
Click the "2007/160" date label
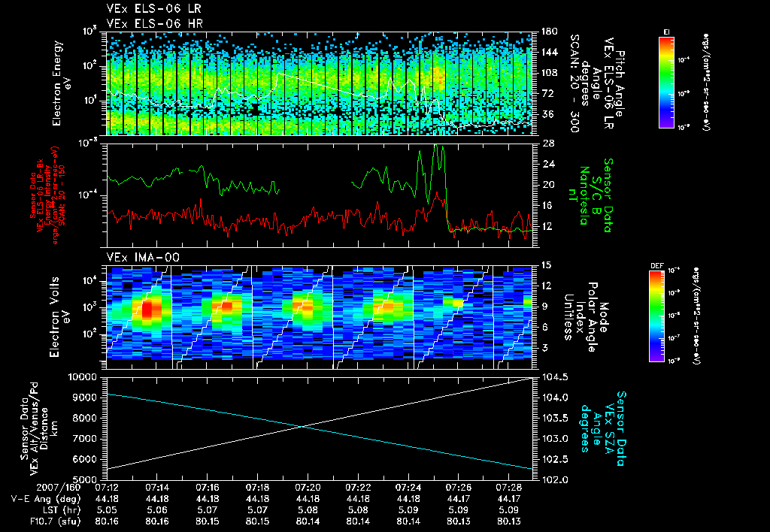click(59, 488)
